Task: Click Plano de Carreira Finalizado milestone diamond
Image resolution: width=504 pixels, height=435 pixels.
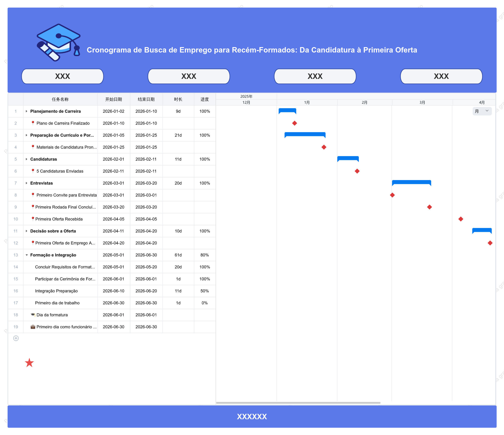Action: click(x=294, y=123)
